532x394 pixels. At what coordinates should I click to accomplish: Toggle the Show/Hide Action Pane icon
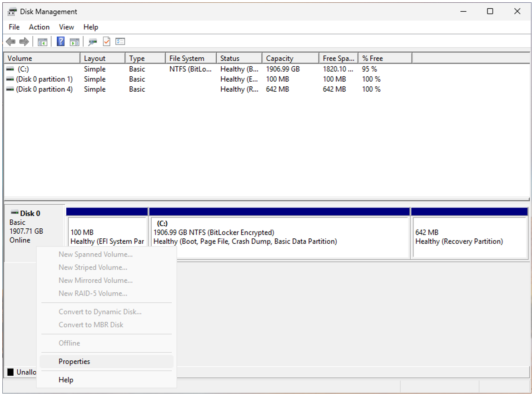tap(75, 42)
